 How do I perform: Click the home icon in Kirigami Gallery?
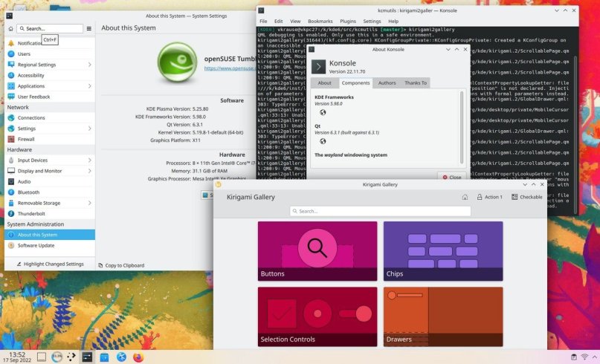465,197
